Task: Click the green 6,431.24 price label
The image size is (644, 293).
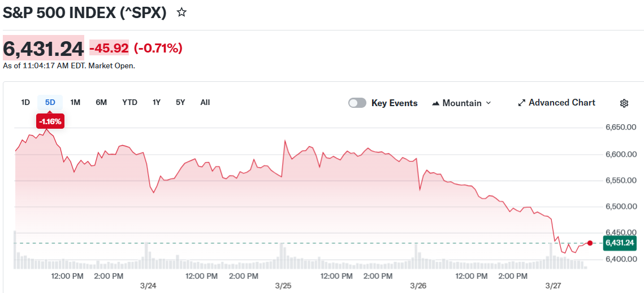Action: pyautogui.click(x=620, y=243)
